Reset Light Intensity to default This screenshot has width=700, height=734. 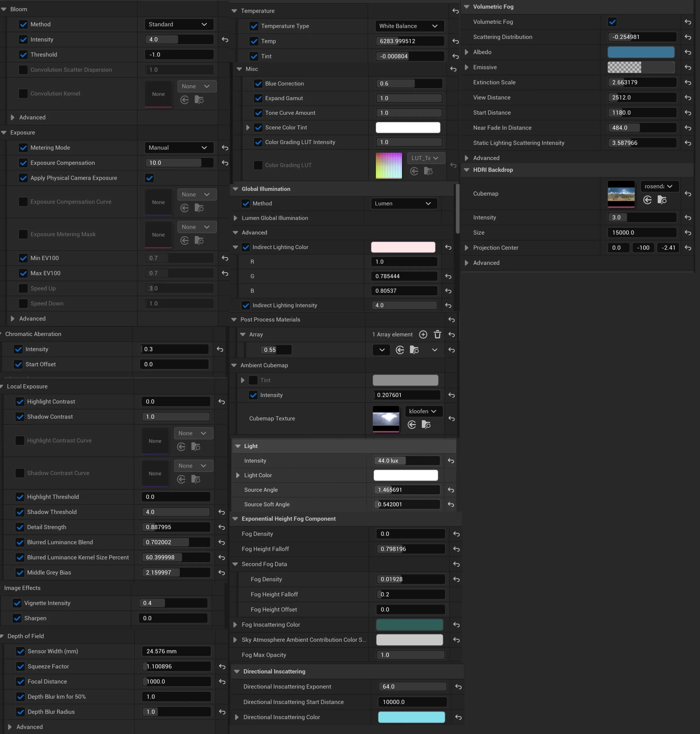(451, 461)
